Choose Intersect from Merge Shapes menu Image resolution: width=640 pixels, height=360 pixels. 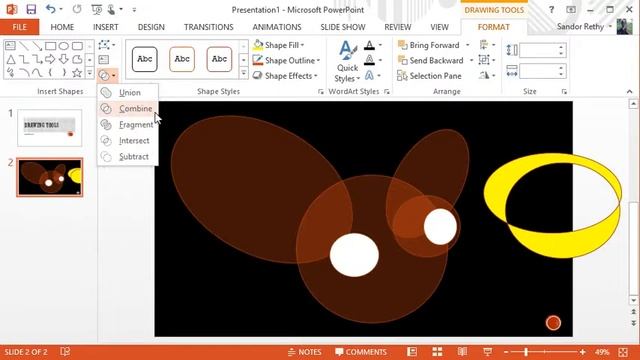127,140
